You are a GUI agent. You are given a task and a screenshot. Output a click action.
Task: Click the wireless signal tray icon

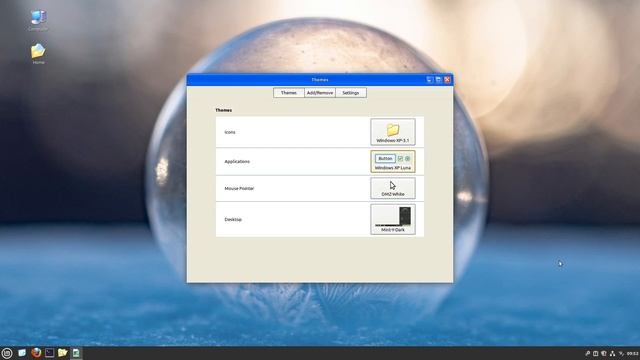click(x=621, y=353)
